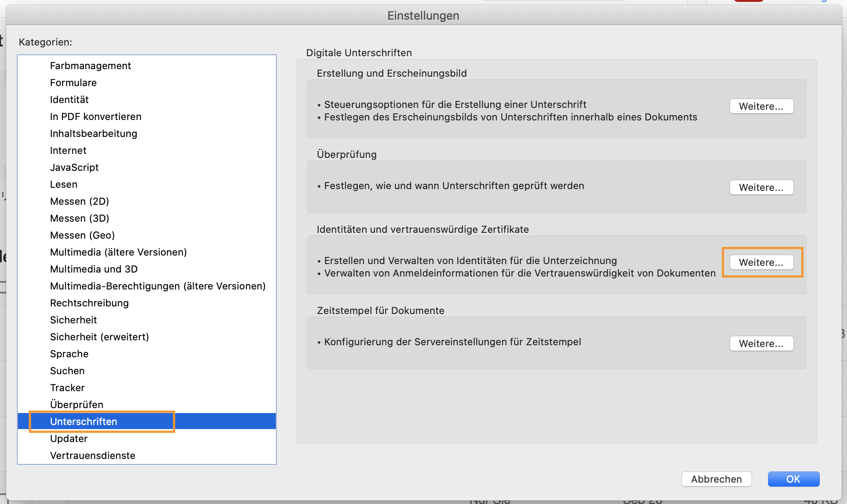
Task: Select the Farbmanagement category
Action: tap(147, 66)
